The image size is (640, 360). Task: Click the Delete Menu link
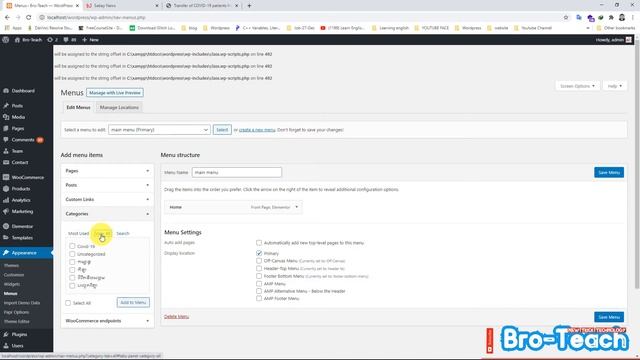(176, 317)
